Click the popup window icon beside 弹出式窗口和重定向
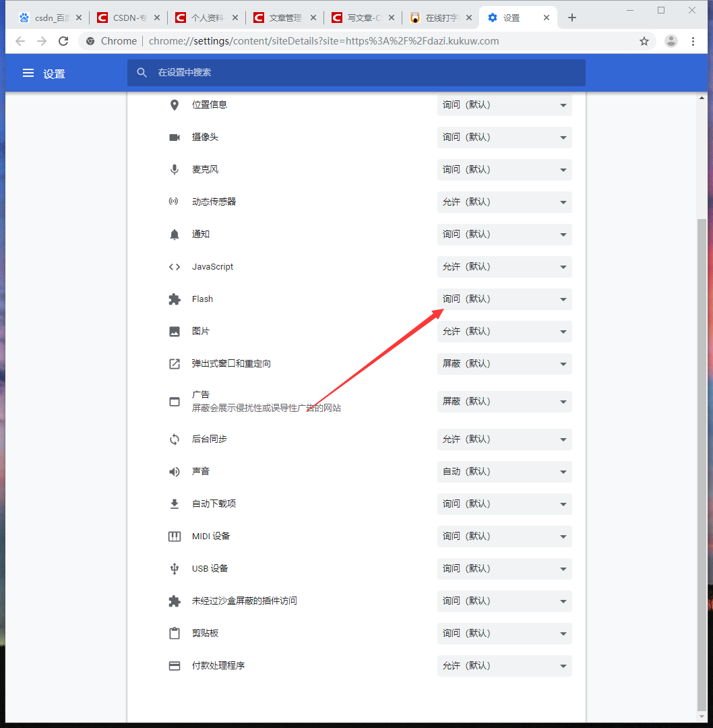The width and height of the screenshot is (713, 728). pyautogui.click(x=174, y=363)
